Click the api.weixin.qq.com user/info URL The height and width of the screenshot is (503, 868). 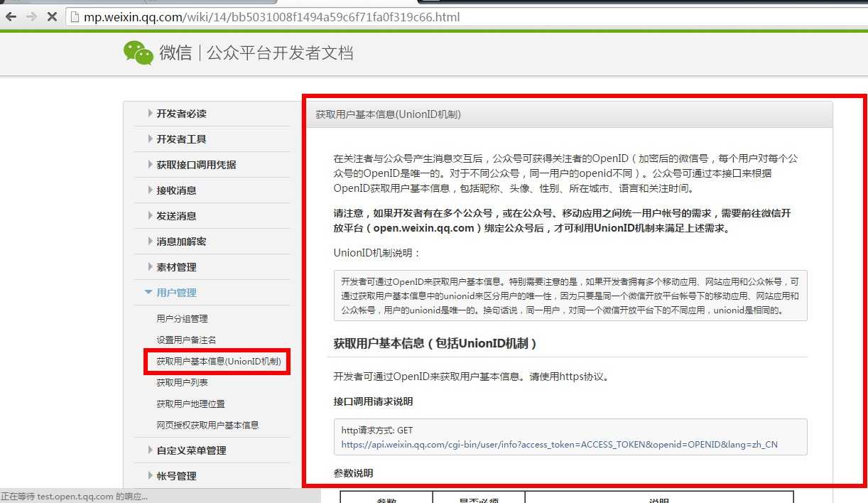coord(559,445)
